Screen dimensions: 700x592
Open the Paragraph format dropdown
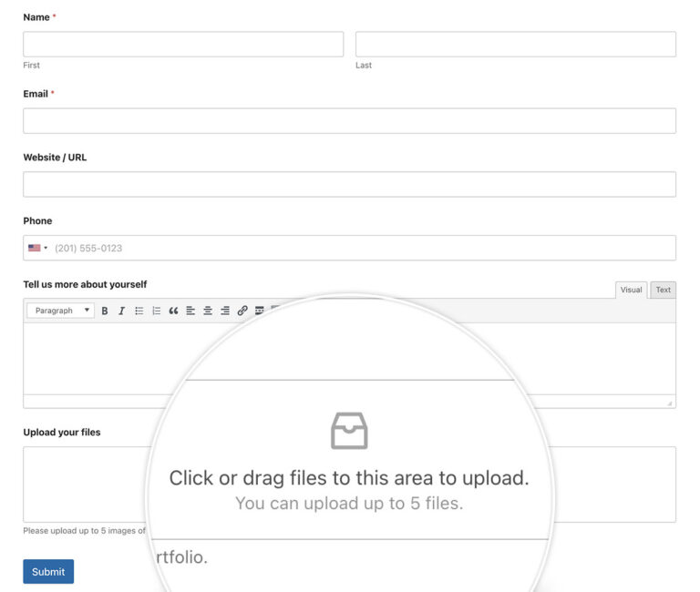pos(61,311)
